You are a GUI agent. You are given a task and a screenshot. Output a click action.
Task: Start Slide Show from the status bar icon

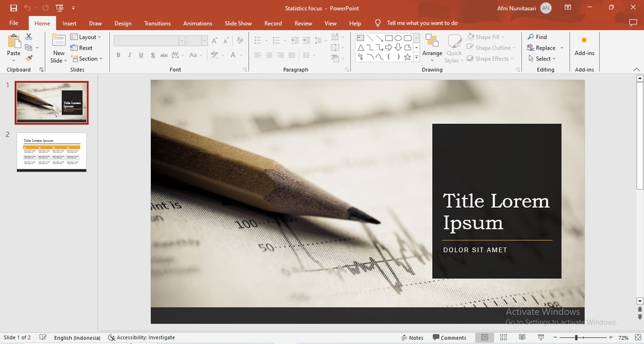click(541, 337)
